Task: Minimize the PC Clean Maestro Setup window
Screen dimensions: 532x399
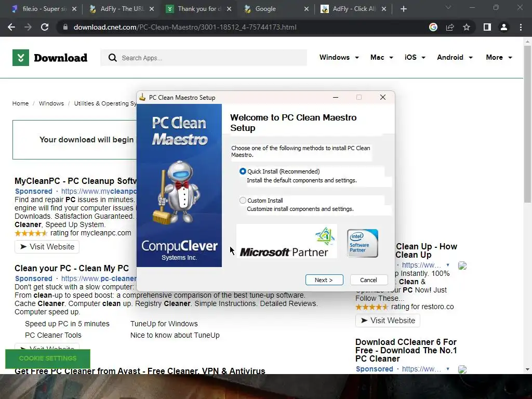Action: (336, 97)
